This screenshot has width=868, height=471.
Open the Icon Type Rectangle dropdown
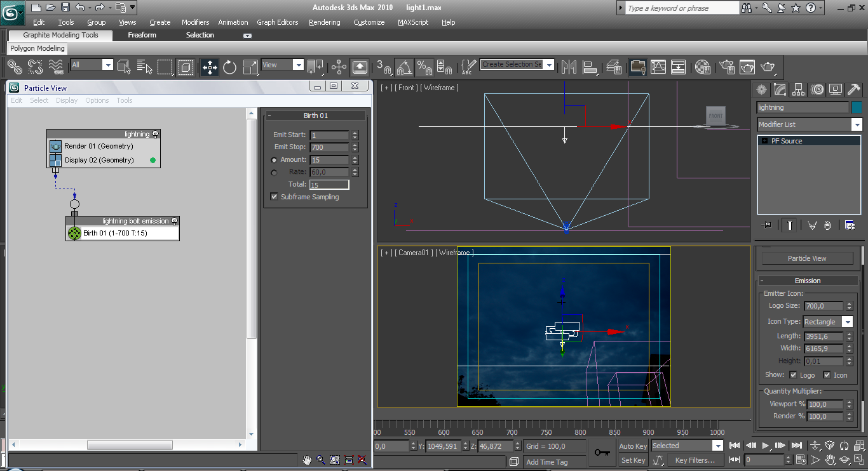848,322
